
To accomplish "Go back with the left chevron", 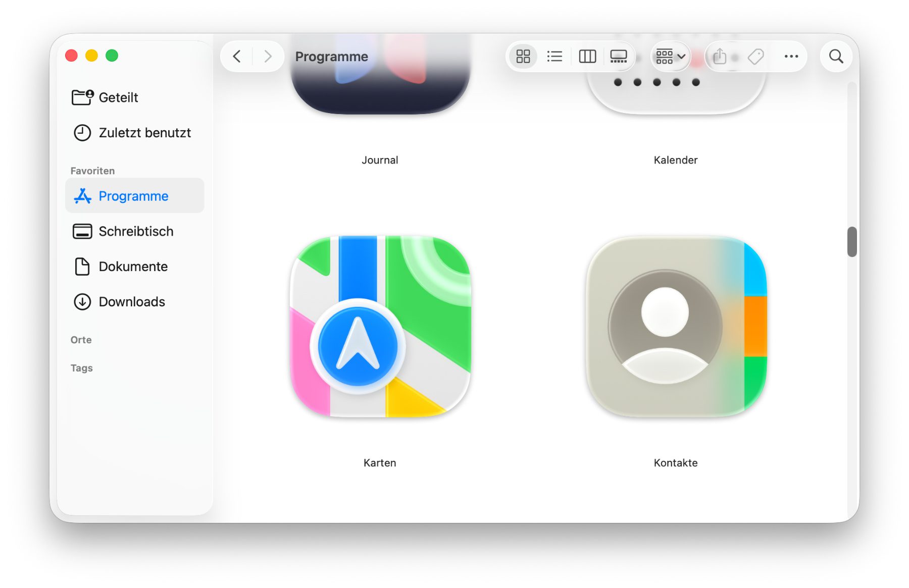I will click(237, 57).
